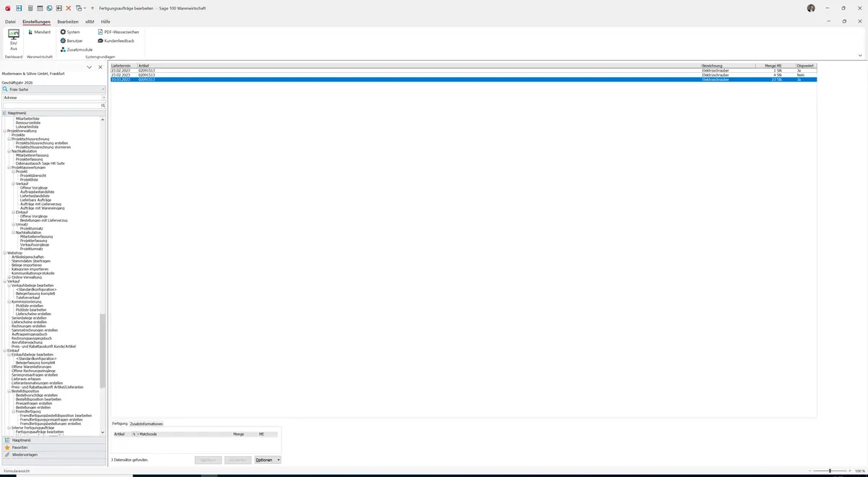Screen dimensions: 868x477
Task: Close the navigation side panel
Action: pyautogui.click(x=101, y=67)
